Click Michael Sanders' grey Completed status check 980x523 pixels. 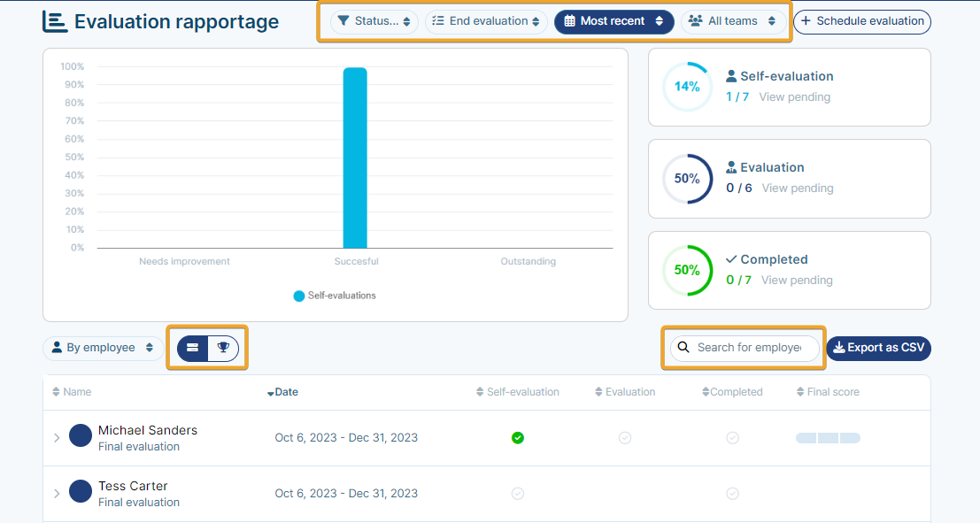coord(732,438)
